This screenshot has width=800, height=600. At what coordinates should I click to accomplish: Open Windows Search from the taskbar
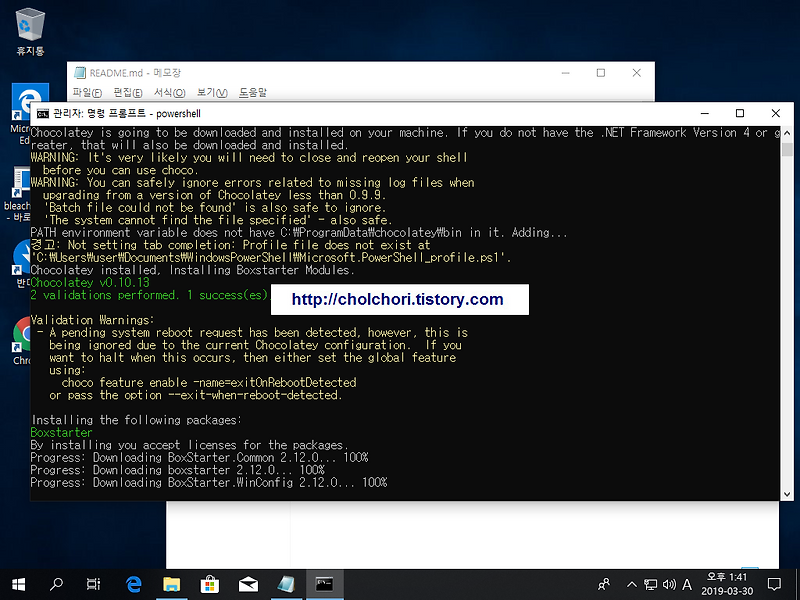pos(56,585)
